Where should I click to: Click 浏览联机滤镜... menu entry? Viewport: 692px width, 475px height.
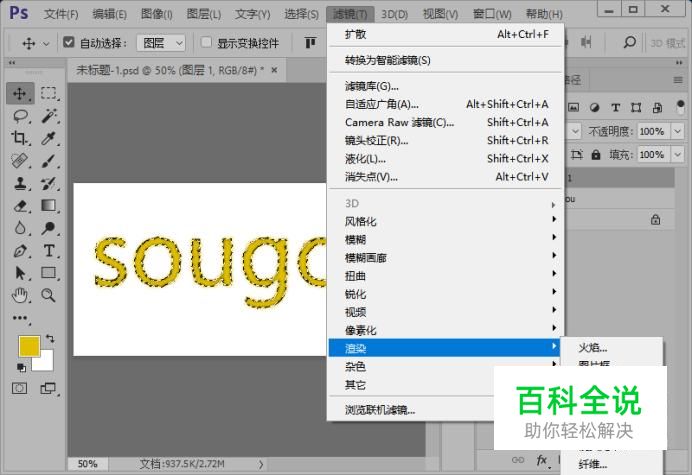410,410
